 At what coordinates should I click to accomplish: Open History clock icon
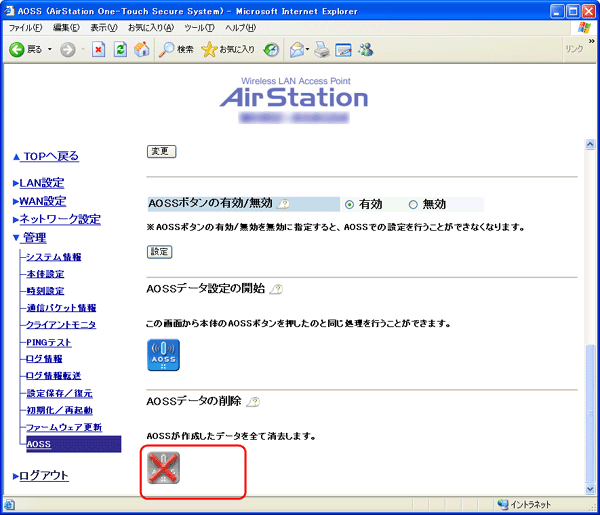tap(271, 49)
